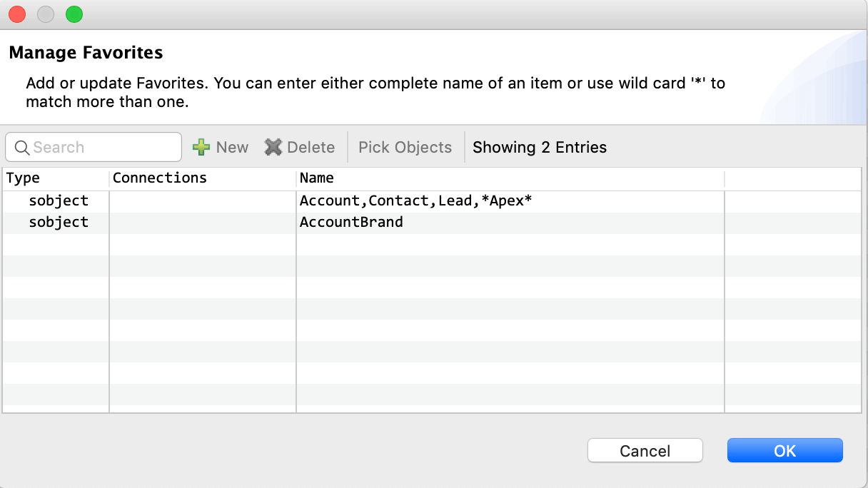This screenshot has width=868, height=488.
Task: Close the dialog with the red window button
Action: point(17,14)
